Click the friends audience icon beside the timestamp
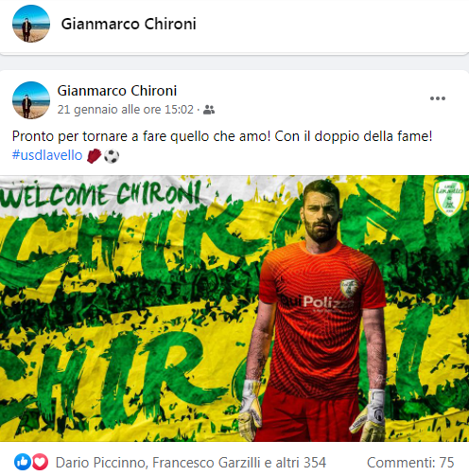The height and width of the screenshot is (476, 469). (209, 110)
